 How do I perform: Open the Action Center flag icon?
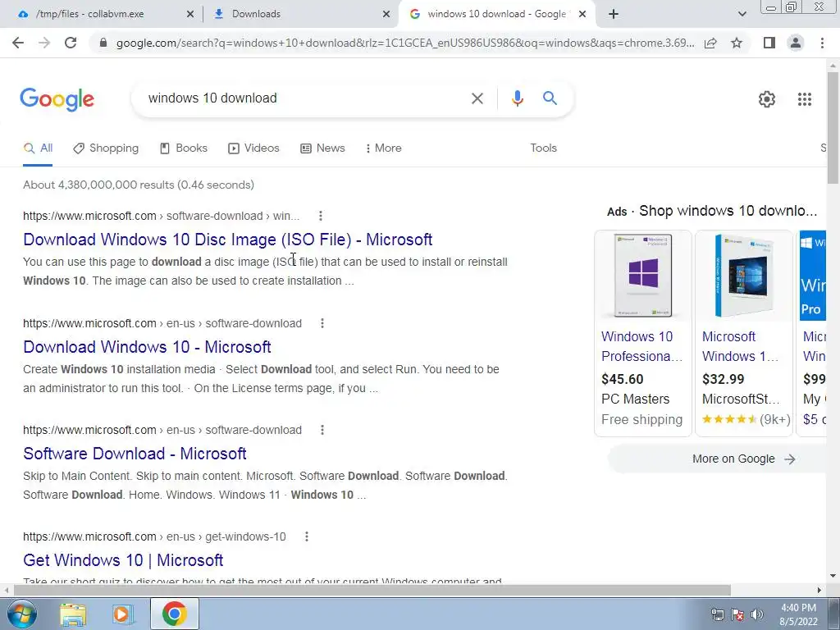pyautogui.click(x=737, y=614)
